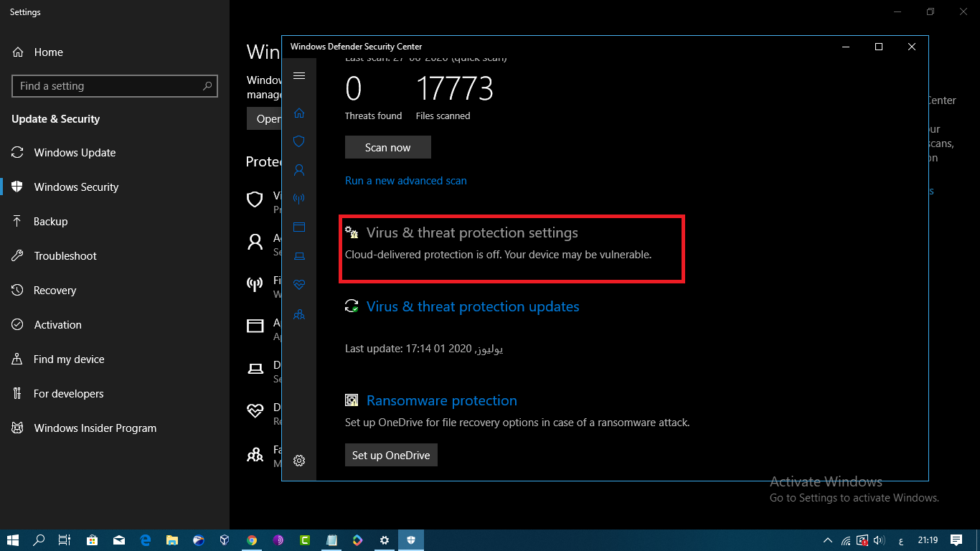
Task: Open VirtualBox cube icon on taskbar
Action: [225, 540]
